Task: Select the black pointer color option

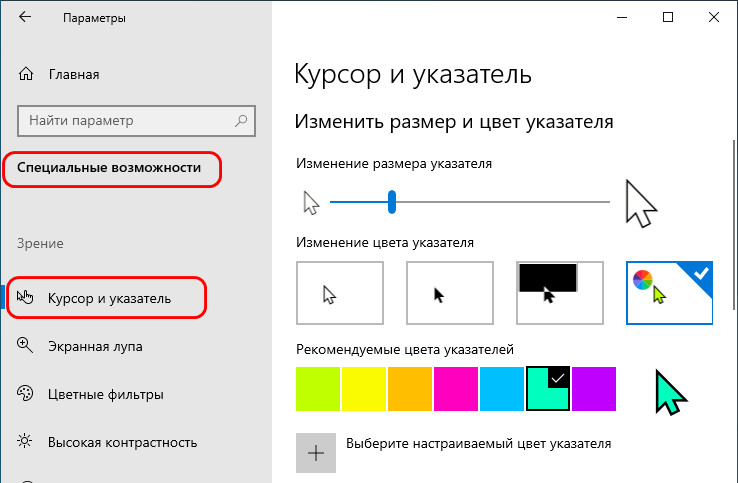Action: pyautogui.click(x=449, y=293)
